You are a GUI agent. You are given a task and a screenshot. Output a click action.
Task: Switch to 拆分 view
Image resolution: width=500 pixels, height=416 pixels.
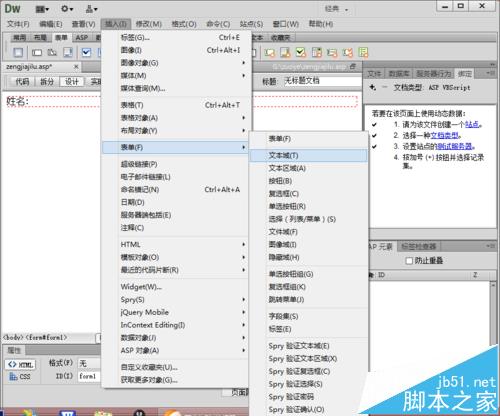[x=47, y=82]
